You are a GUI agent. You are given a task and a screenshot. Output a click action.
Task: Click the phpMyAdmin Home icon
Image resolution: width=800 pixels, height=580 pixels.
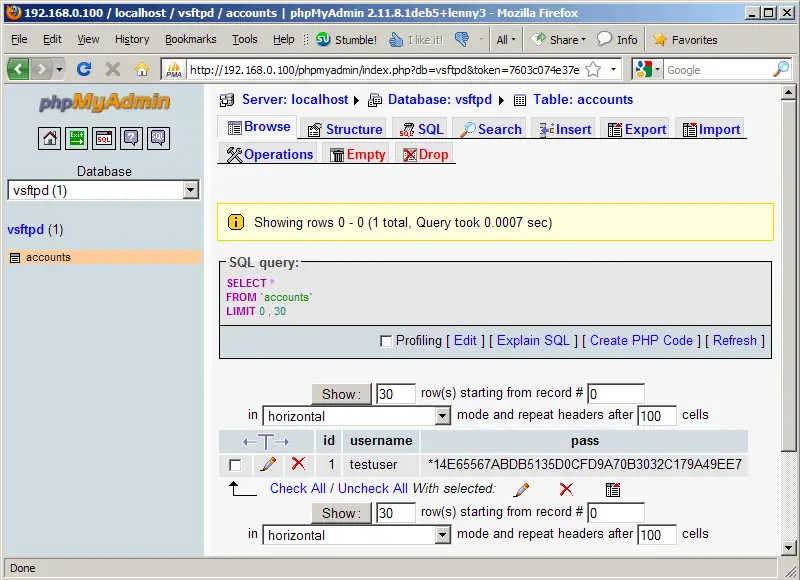(49, 138)
